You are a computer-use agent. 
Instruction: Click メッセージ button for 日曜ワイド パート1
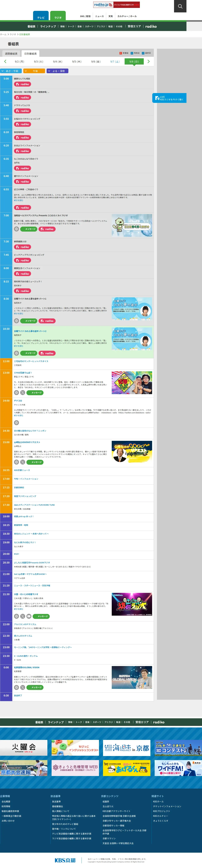tap(29, 321)
